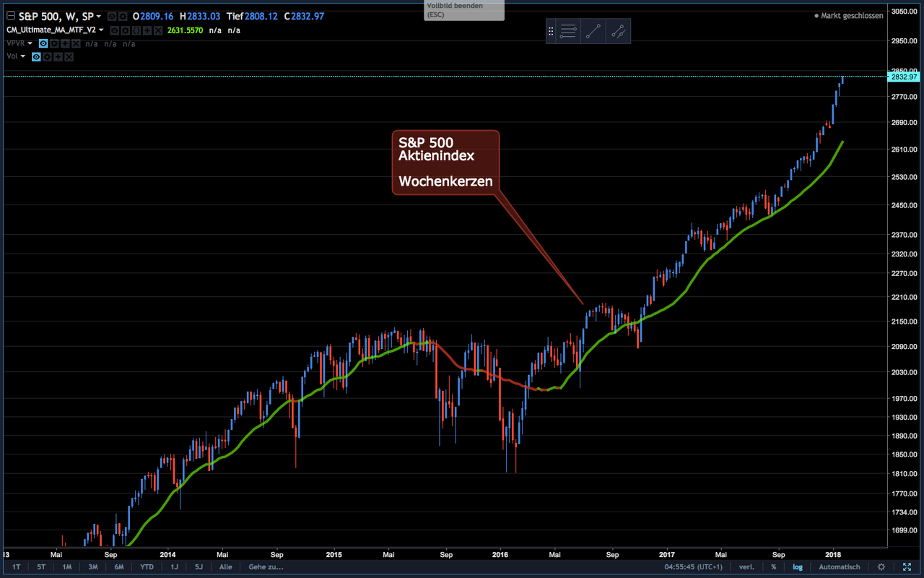
Task: Set range to 1T
Action: (x=16, y=567)
